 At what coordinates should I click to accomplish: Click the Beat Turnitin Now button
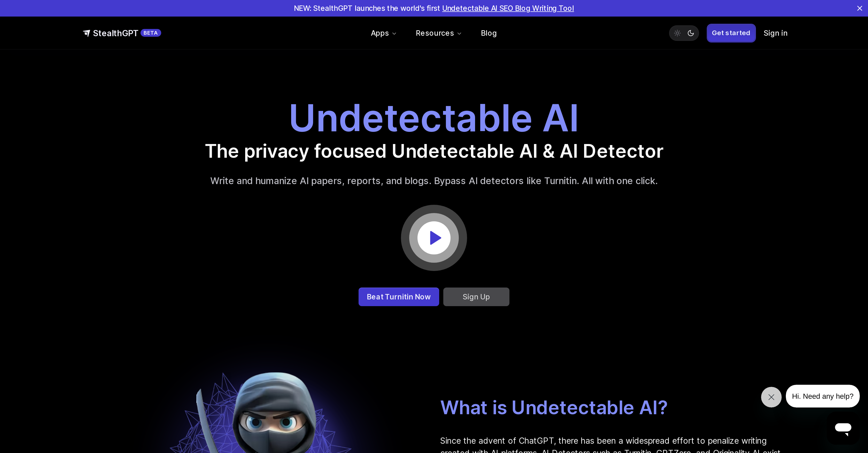398,297
